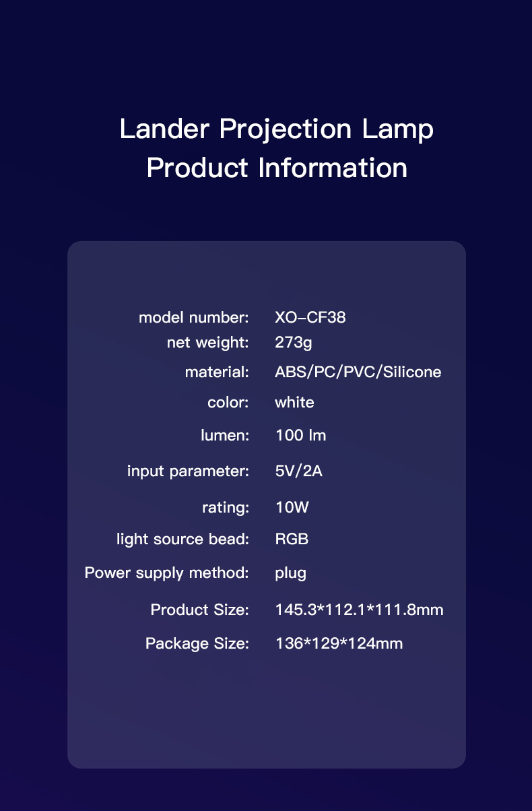
Task: Select the "net weight:" label
Action: (x=208, y=343)
